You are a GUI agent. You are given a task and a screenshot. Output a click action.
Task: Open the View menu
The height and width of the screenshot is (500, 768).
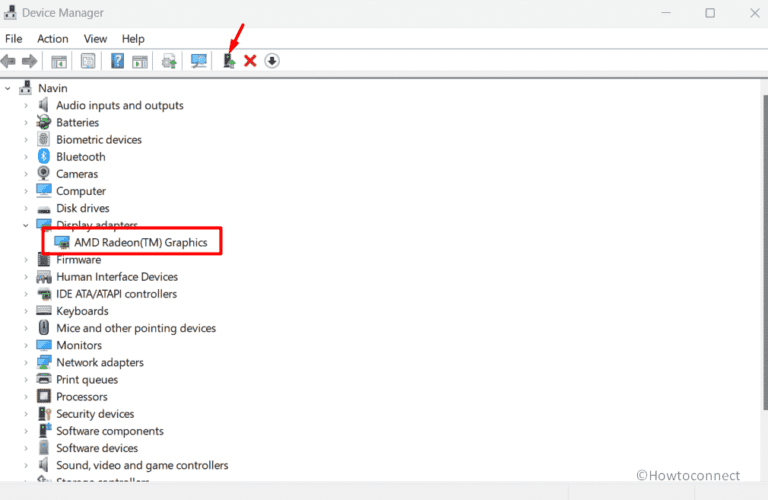pyautogui.click(x=95, y=39)
